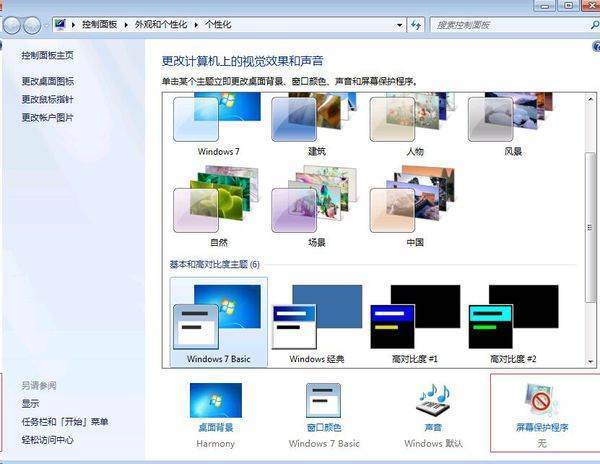Open 控制面板主页 link
Viewport: 600px width, 464px height.
click(47, 55)
